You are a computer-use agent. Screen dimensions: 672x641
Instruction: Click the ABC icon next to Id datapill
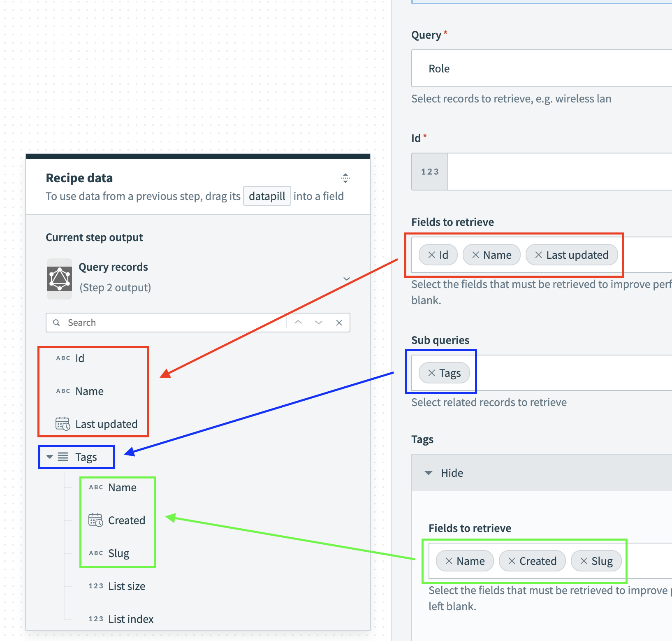point(63,358)
